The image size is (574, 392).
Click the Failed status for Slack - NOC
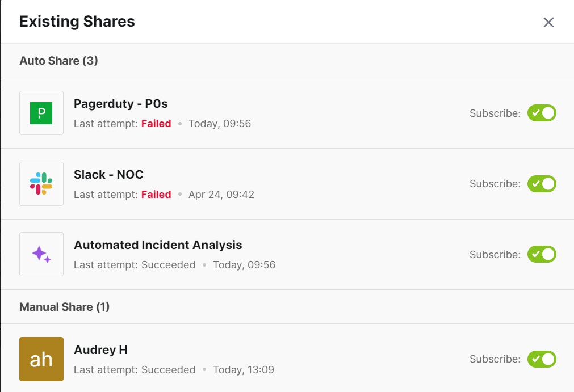156,195
